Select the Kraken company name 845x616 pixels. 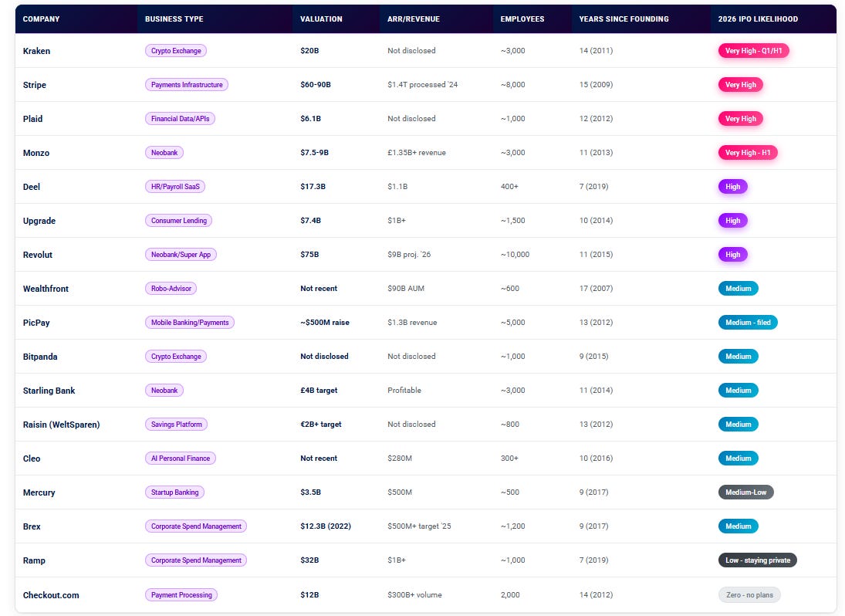[36, 51]
